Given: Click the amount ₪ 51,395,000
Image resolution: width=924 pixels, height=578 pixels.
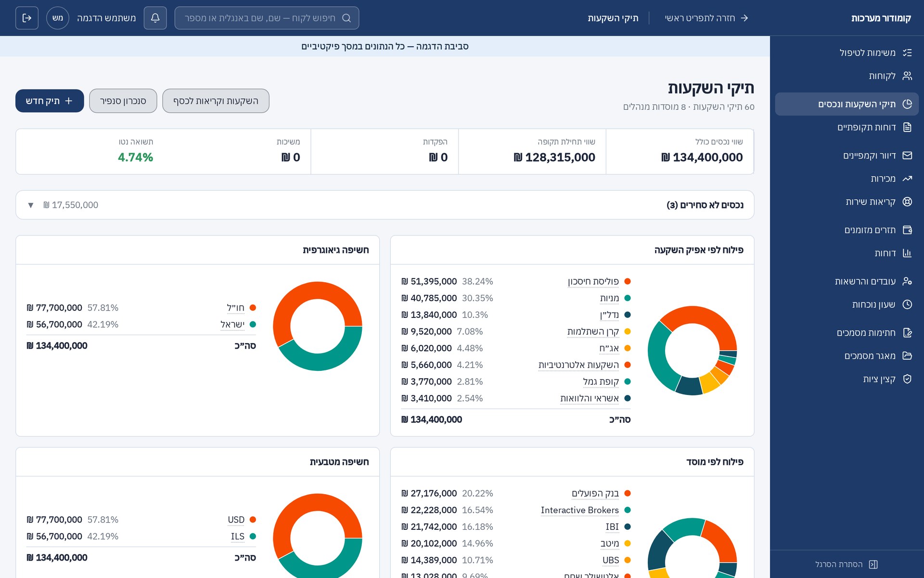Looking at the screenshot, I should (429, 281).
